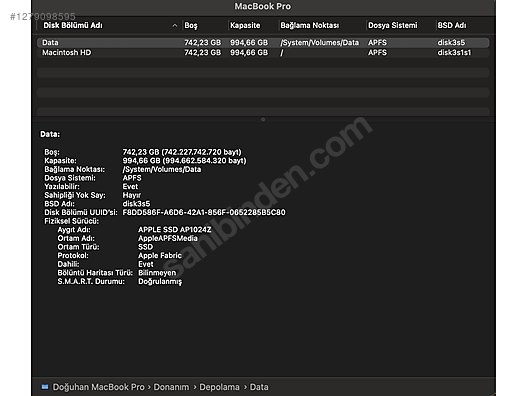Click the Bilinmeyen partition map value
The width and height of the screenshot is (528, 396).
coord(157,273)
